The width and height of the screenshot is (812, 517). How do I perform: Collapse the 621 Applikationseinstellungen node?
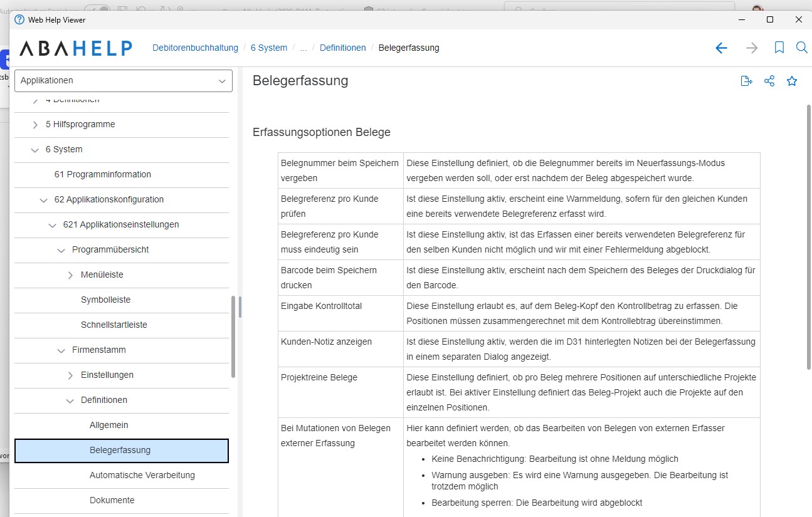click(x=52, y=225)
